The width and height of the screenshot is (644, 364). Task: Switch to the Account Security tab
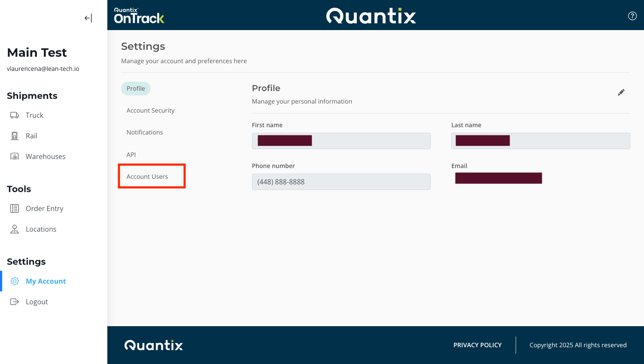click(x=150, y=110)
